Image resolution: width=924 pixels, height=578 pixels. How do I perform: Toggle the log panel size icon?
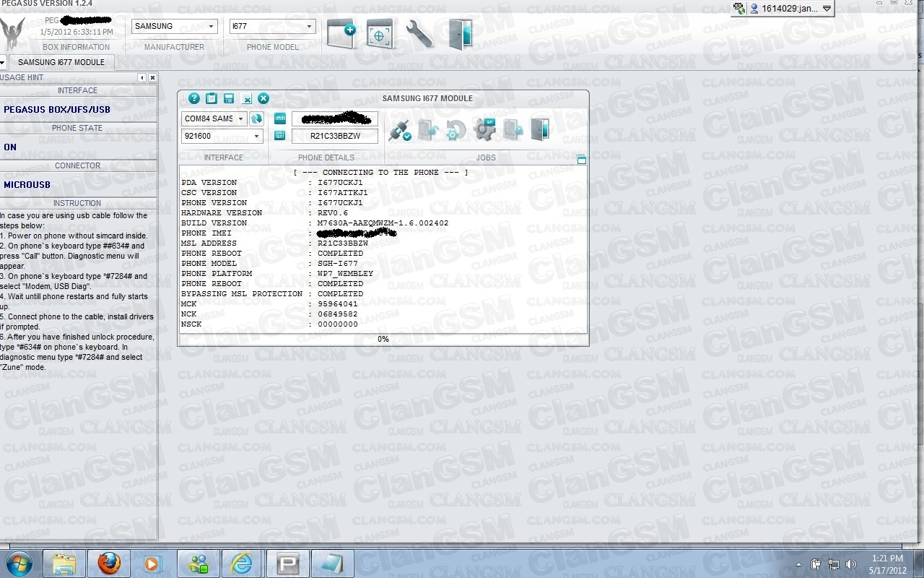581,160
